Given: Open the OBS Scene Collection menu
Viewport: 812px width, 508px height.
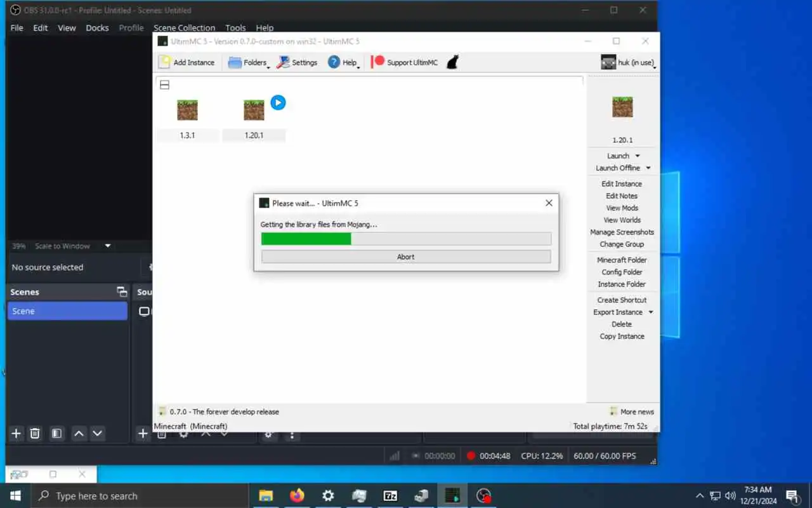Looking at the screenshot, I should (184, 28).
